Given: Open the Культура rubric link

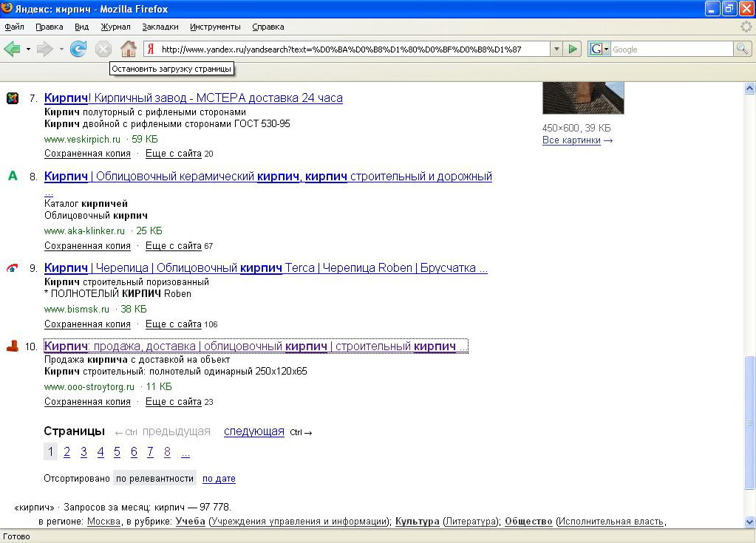Looking at the screenshot, I should pos(417,522).
